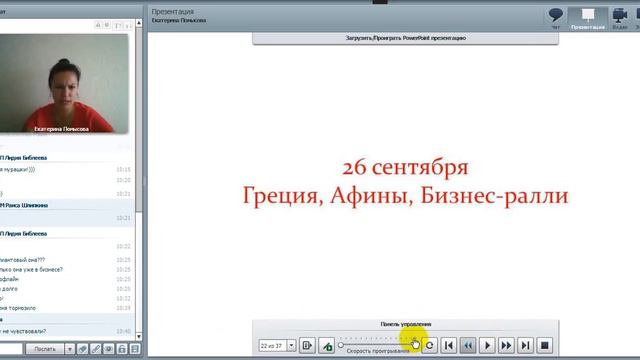Click the Послать send button

click(x=45, y=349)
